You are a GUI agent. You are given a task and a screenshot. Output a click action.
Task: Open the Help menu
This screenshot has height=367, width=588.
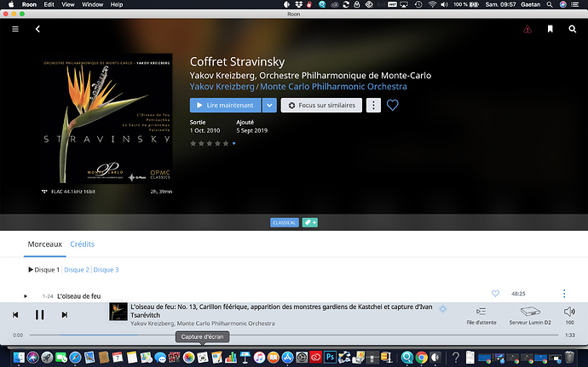click(116, 4)
